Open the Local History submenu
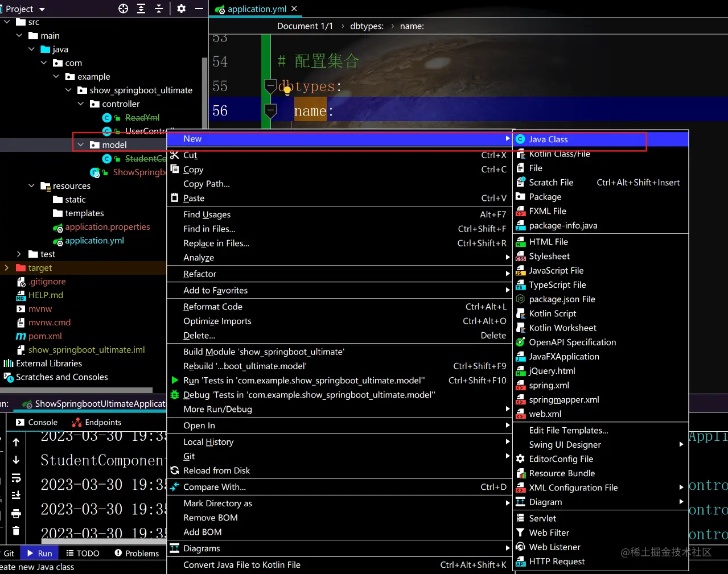Image resolution: width=728 pixels, height=574 pixels. [340, 441]
